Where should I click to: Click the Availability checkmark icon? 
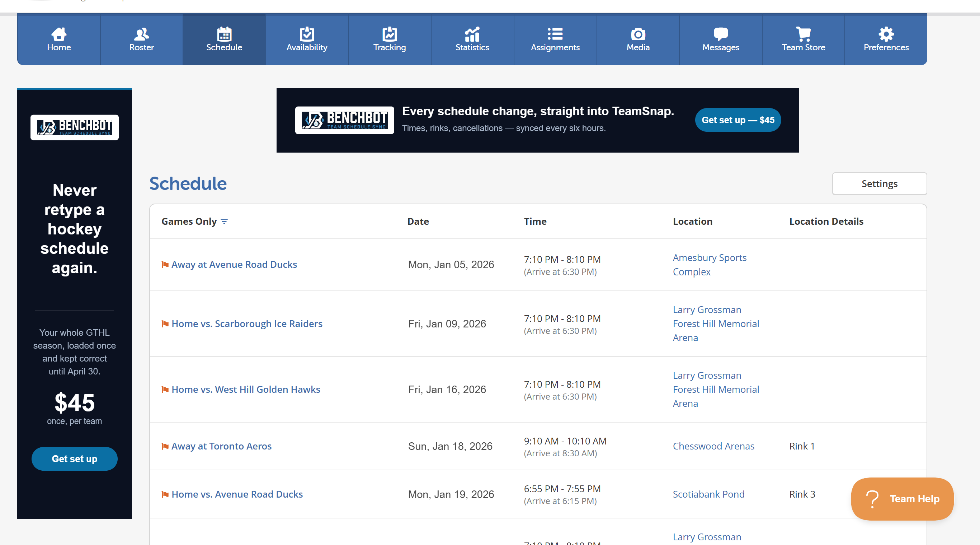pyautogui.click(x=307, y=34)
